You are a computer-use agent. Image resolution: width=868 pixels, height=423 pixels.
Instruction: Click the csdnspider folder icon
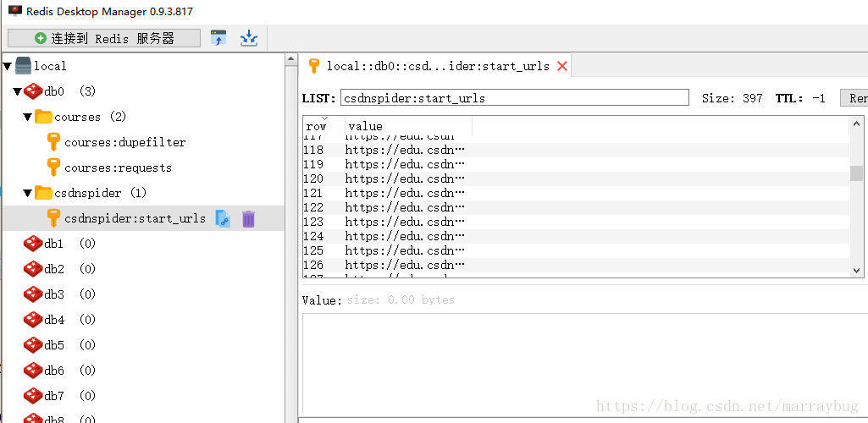44,193
